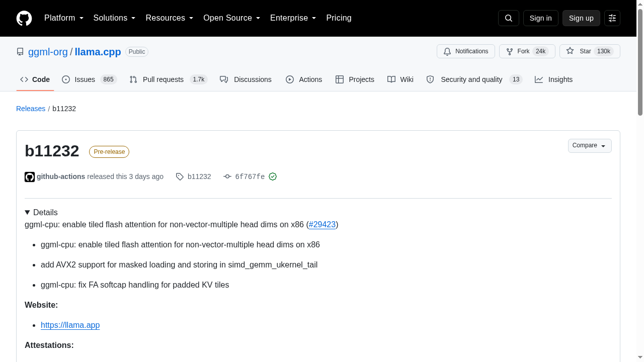Viewport: 644px width, 362px height.
Task: Click the Sign up button
Action: click(x=581, y=18)
